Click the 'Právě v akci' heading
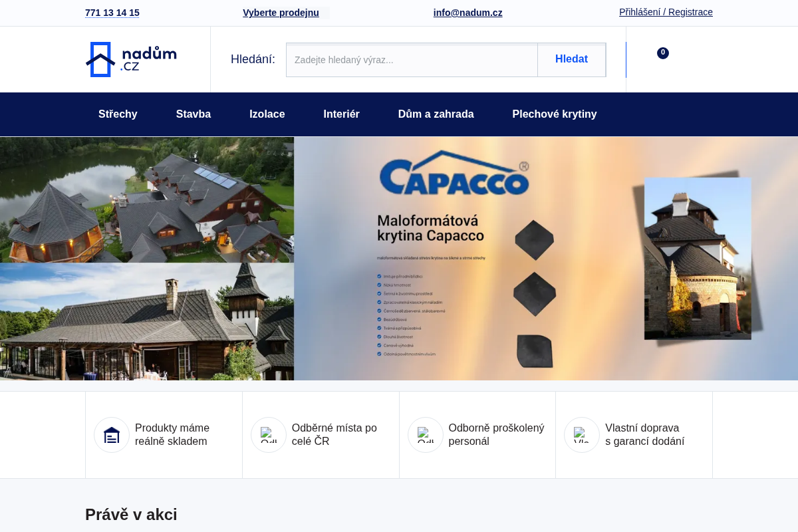The width and height of the screenshot is (798, 532). (x=131, y=515)
